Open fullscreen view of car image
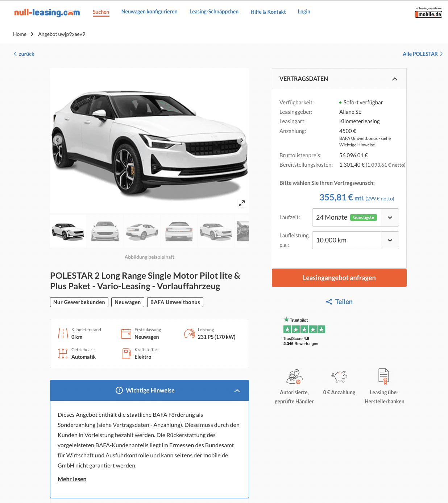448x503 pixels. tap(242, 203)
